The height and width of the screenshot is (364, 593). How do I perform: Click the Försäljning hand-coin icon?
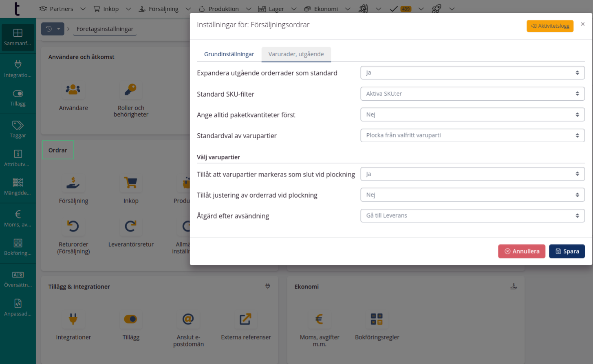click(73, 183)
